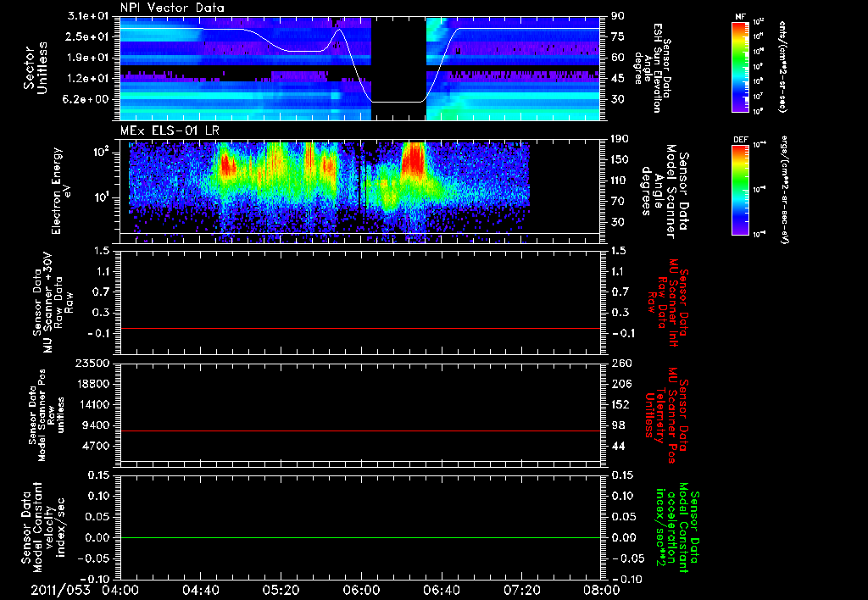Click the '06:00' time axis label
Screen dimensions: 868x600
[361, 590]
